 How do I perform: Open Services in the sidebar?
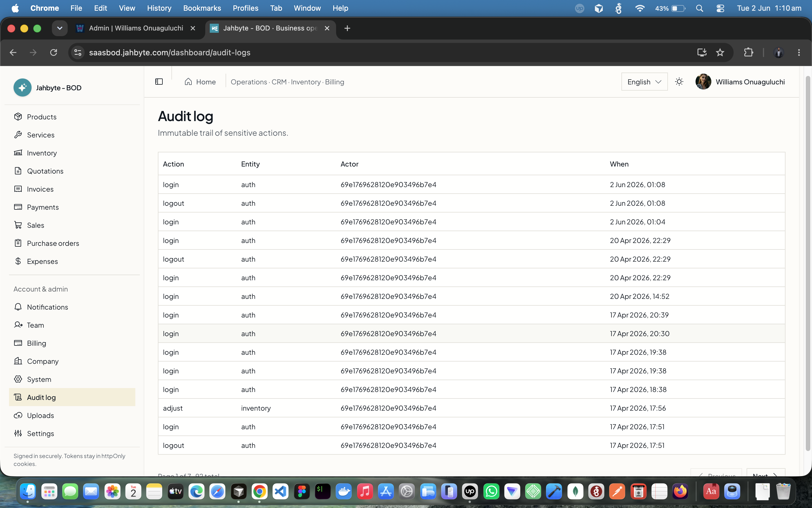[x=72, y=135]
